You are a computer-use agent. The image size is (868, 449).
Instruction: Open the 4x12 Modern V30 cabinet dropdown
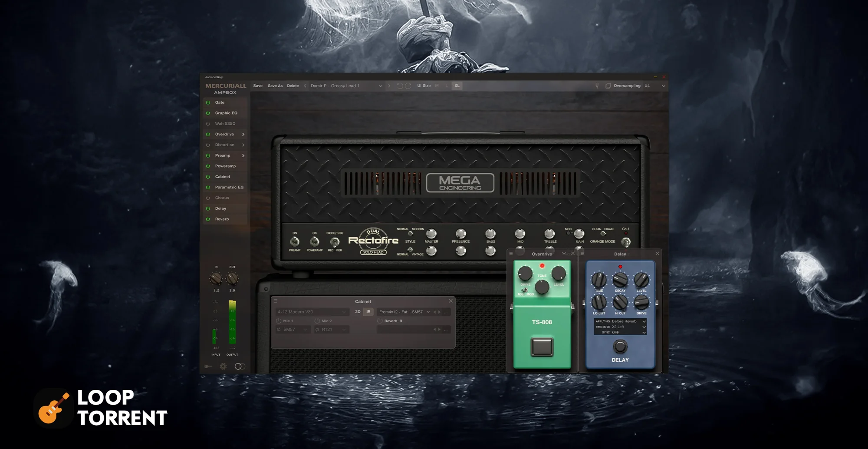click(312, 312)
